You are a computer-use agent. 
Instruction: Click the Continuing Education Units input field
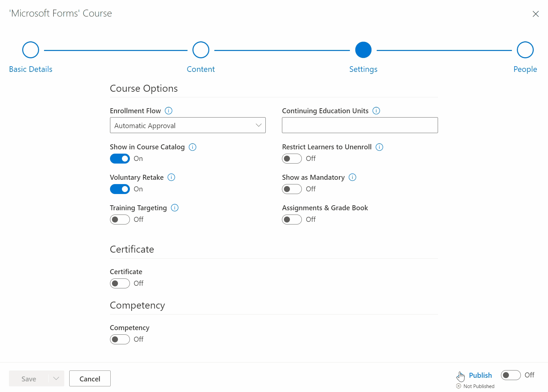[359, 125]
